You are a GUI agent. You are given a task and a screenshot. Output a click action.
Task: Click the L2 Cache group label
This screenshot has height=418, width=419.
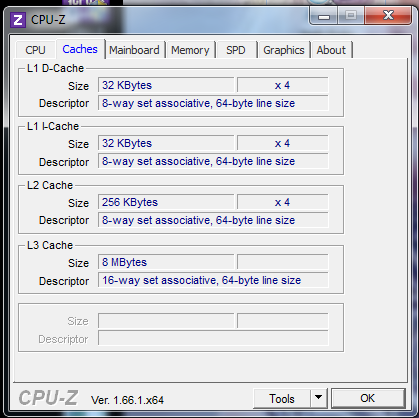(50, 185)
